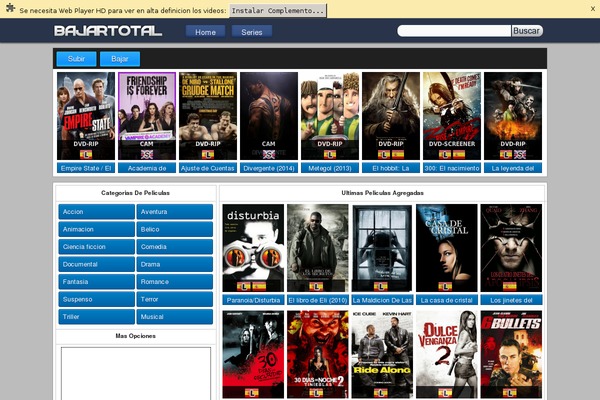This screenshot has width=600, height=400.
Task: Click La leyenda del title link
Action: pyautogui.click(x=513, y=168)
